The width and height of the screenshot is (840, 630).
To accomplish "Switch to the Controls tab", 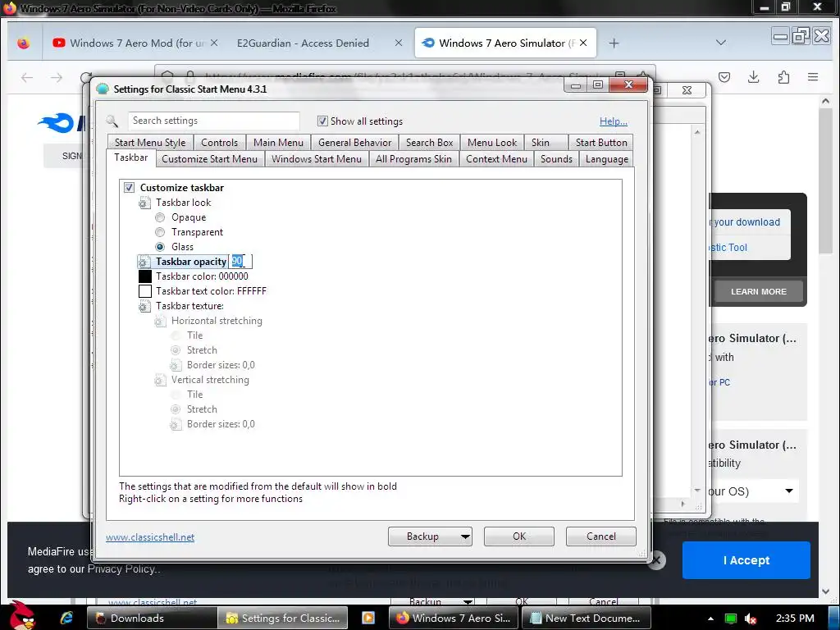I will [219, 143].
